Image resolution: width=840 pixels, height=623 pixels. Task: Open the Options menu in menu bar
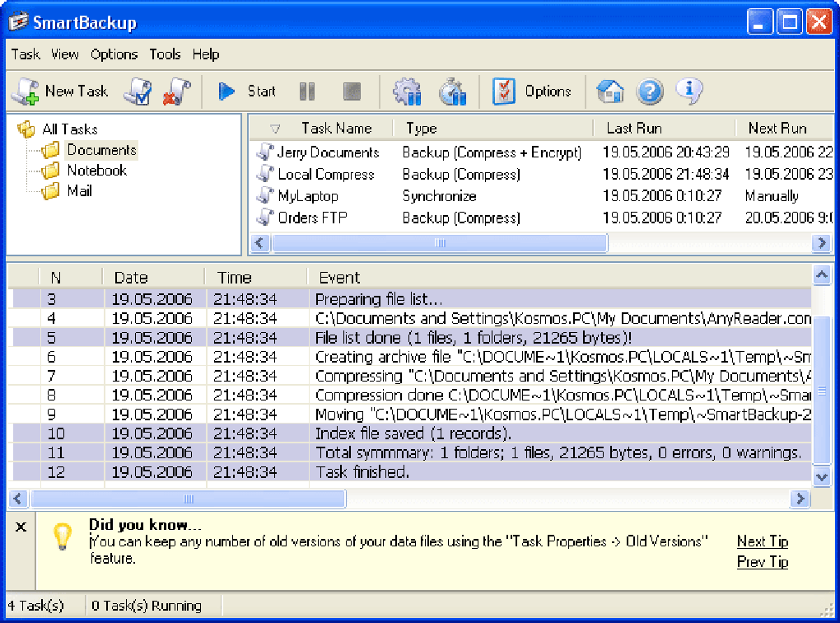point(114,54)
